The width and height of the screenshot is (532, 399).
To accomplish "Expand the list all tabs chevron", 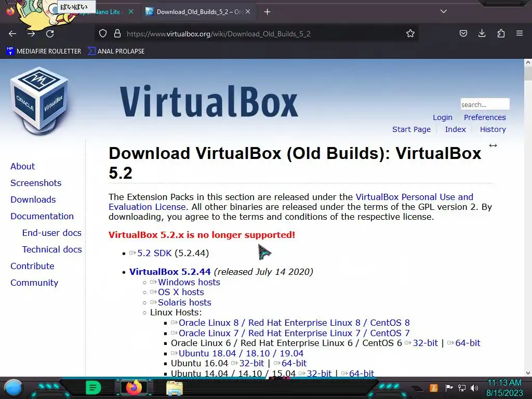I will coord(444,11).
